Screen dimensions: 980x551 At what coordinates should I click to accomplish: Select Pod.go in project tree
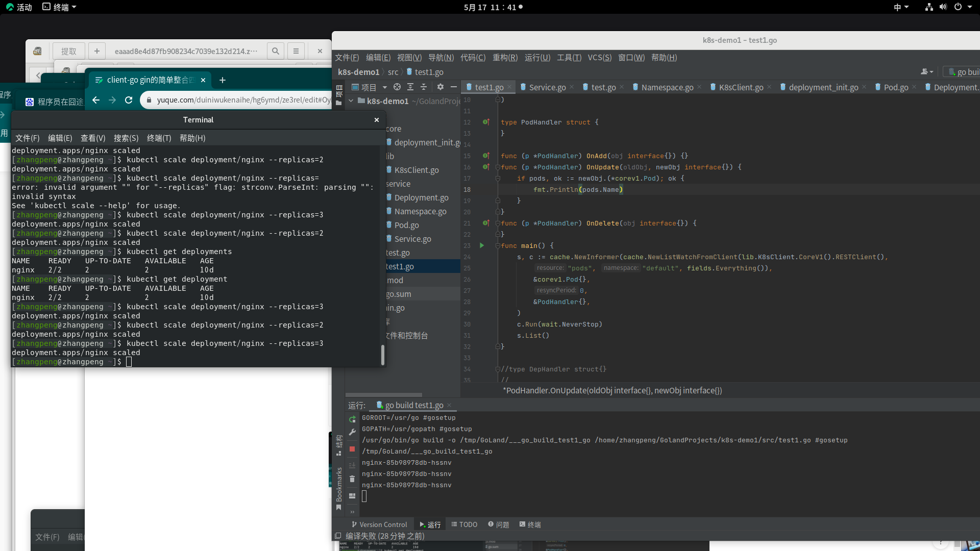[406, 225]
